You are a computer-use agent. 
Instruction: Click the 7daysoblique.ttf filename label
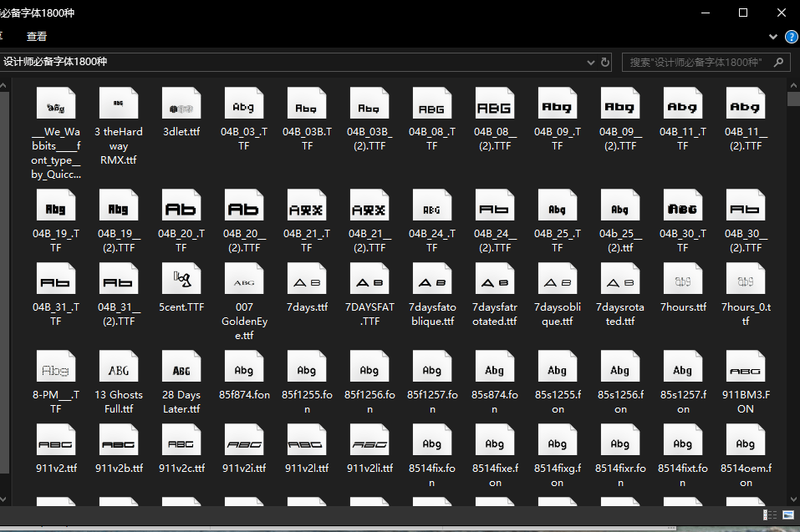point(557,314)
